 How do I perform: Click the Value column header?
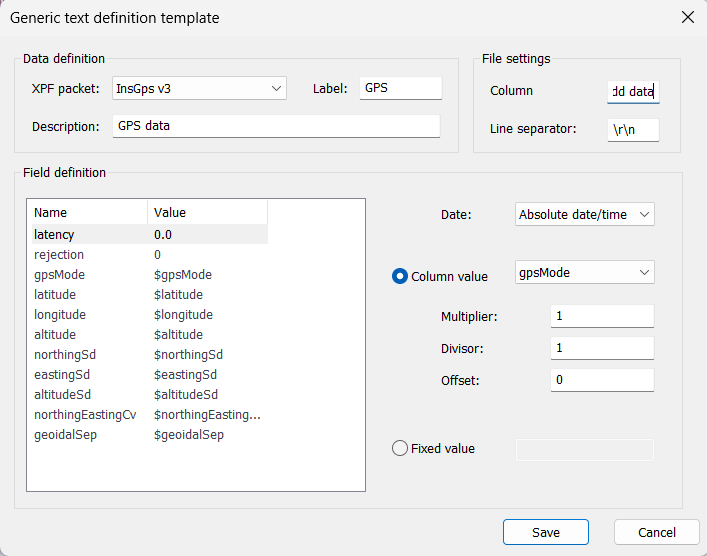(x=207, y=212)
